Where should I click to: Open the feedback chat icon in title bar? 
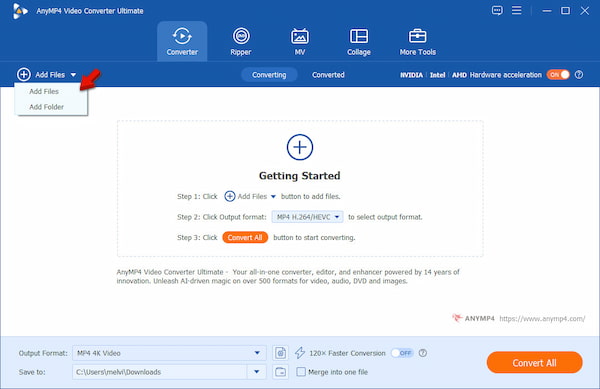pos(497,11)
